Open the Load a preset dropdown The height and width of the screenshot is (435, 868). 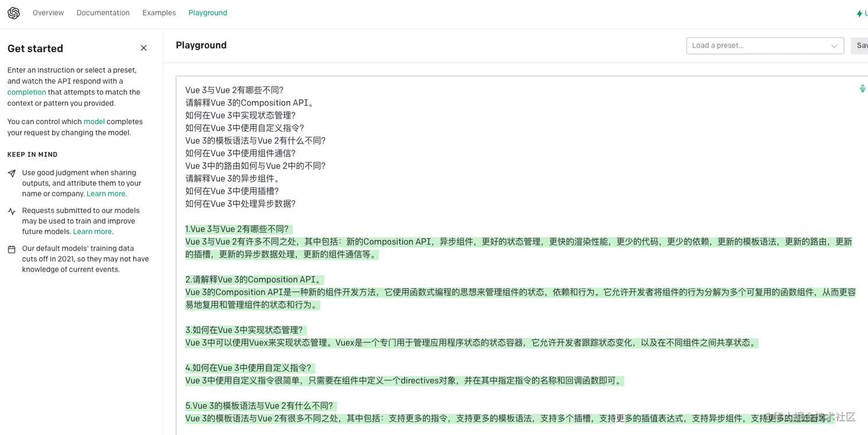[x=765, y=45]
